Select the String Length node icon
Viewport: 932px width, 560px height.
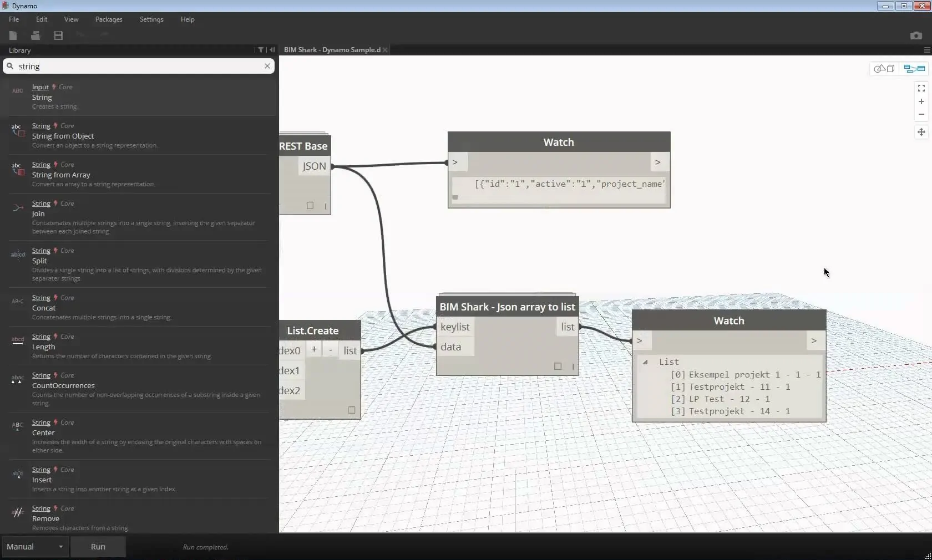[18, 340]
